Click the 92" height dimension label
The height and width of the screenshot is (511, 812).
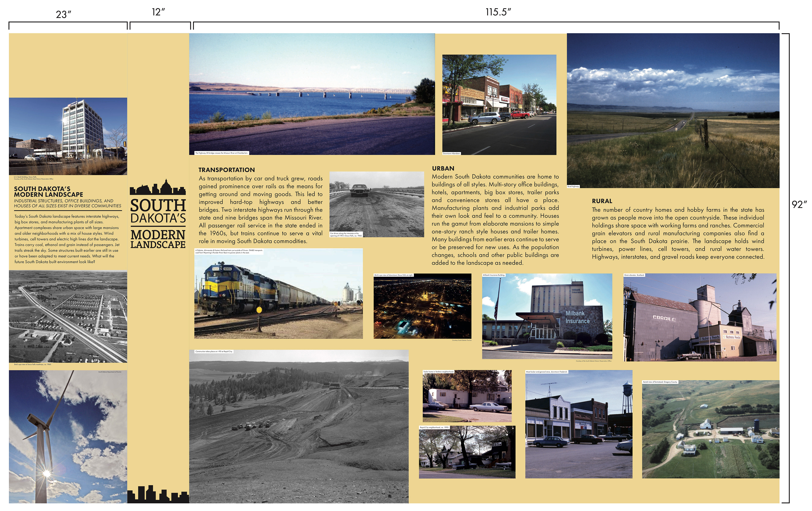click(799, 205)
